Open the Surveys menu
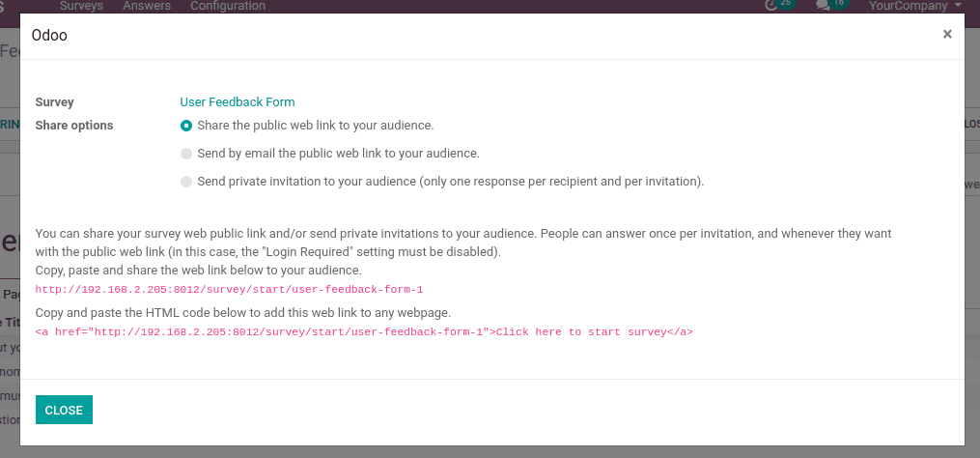 [x=81, y=6]
